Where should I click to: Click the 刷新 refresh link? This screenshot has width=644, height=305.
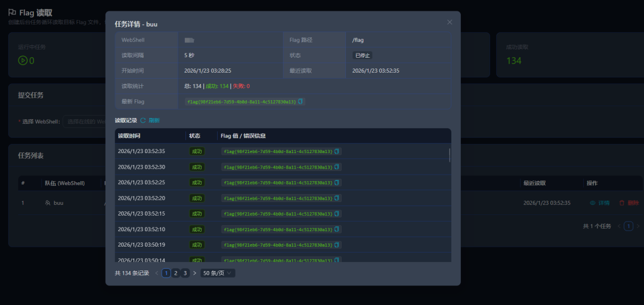tap(154, 120)
